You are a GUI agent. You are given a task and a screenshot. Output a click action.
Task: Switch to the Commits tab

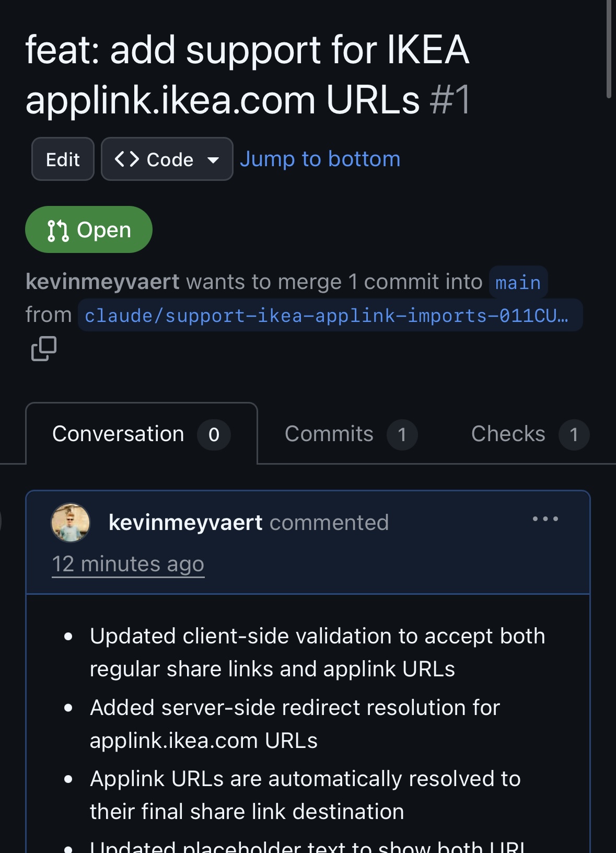(329, 434)
